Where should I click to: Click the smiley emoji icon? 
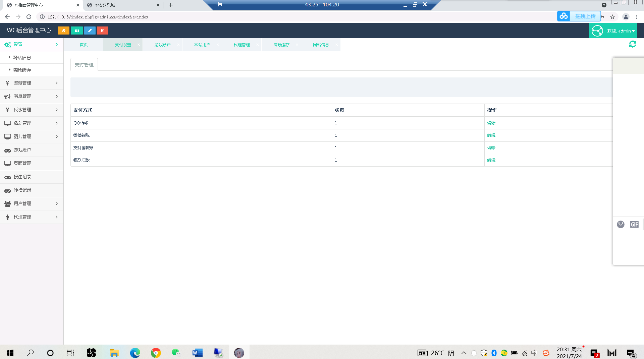pyautogui.click(x=621, y=225)
